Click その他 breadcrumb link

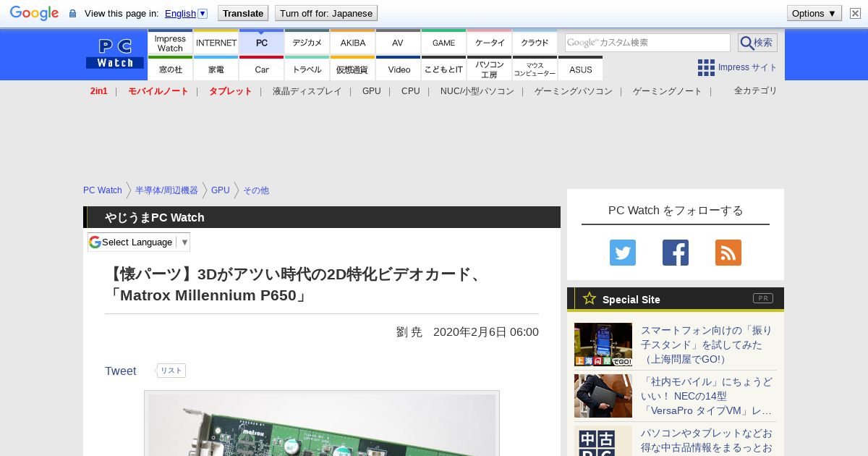(x=256, y=190)
